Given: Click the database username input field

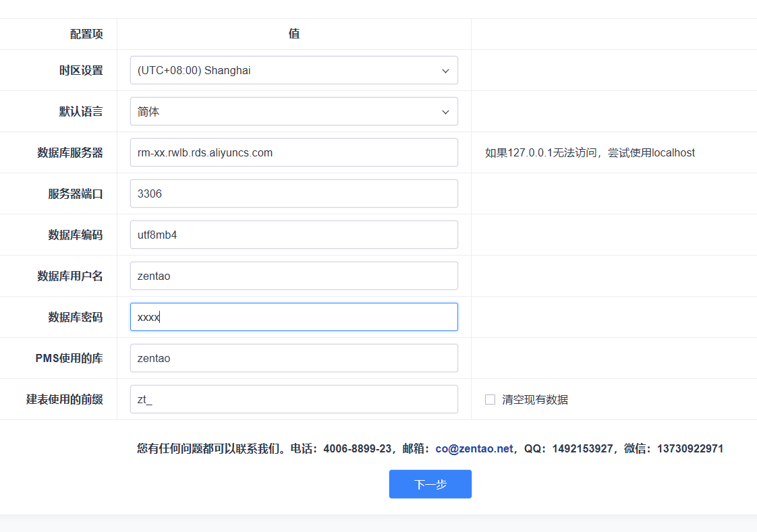Looking at the screenshot, I should tap(293, 276).
